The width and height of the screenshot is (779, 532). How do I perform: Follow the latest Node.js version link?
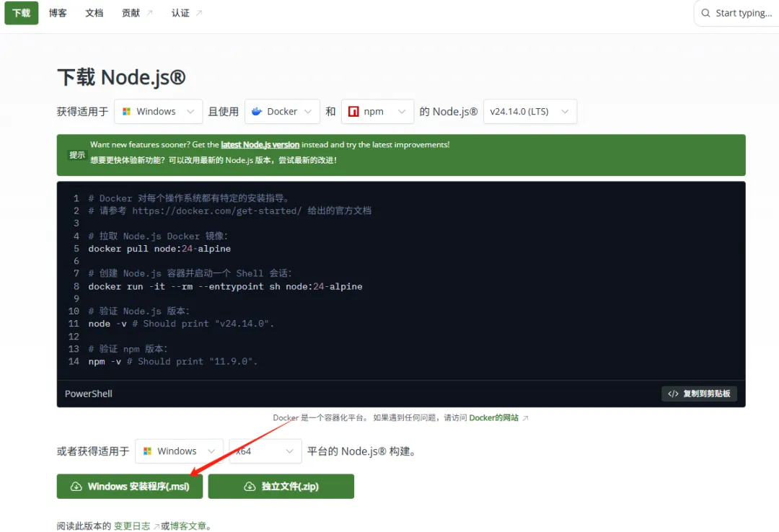click(260, 145)
